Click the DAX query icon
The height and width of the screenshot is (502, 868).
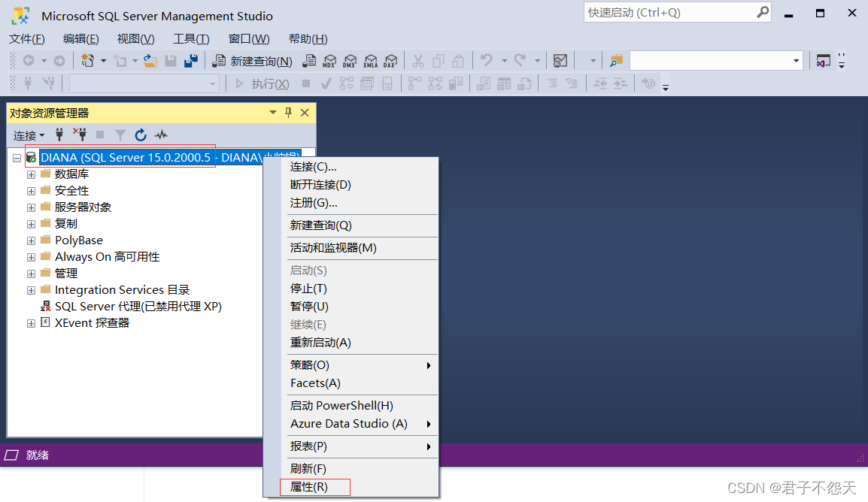click(x=391, y=61)
